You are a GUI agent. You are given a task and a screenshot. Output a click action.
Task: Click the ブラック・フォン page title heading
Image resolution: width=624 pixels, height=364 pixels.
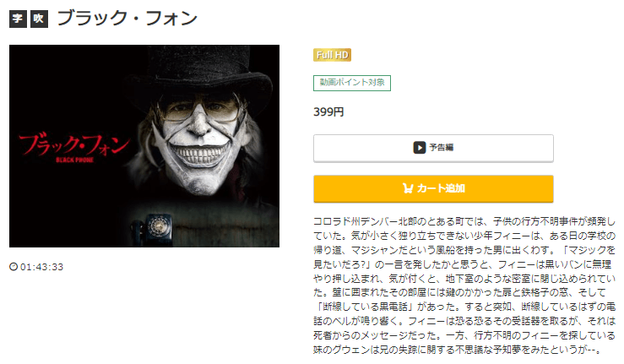[128, 19]
